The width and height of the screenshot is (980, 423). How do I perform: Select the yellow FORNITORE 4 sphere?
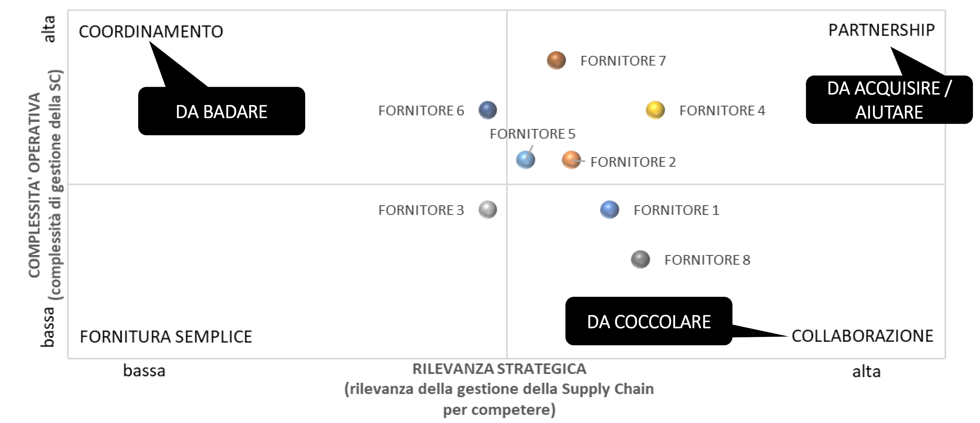pyautogui.click(x=655, y=110)
